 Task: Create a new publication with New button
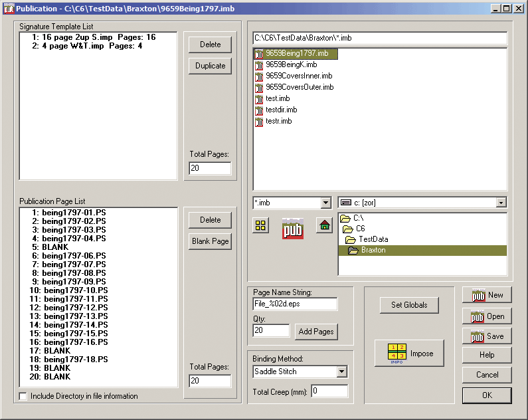click(x=487, y=295)
